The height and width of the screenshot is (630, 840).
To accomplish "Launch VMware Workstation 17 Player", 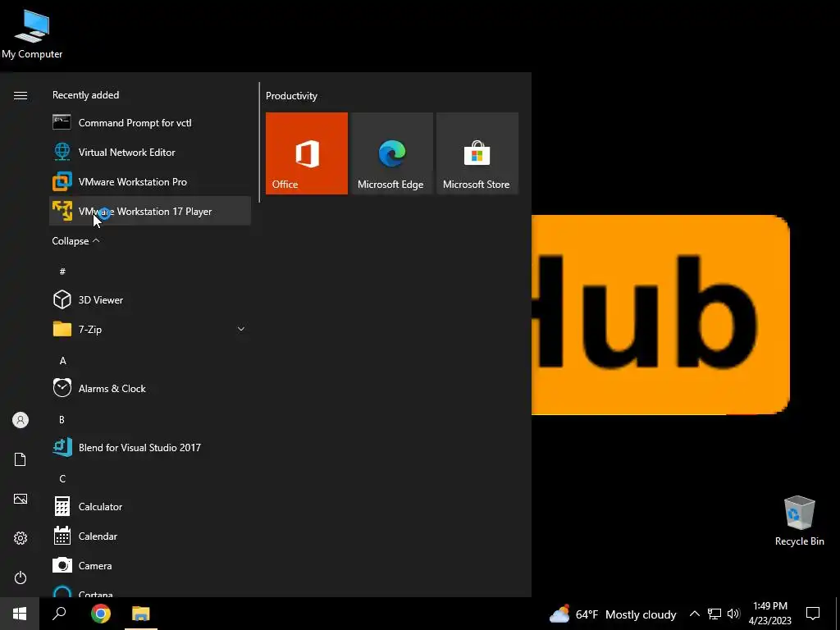I will click(150, 211).
